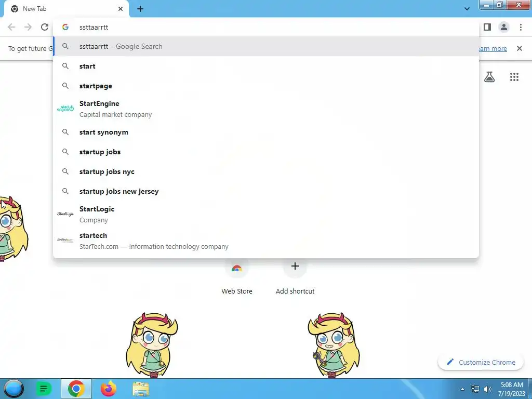Pick the StartLogic Company suggestion
This screenshot has width=532, height=399.
click(x=266, y=214)
